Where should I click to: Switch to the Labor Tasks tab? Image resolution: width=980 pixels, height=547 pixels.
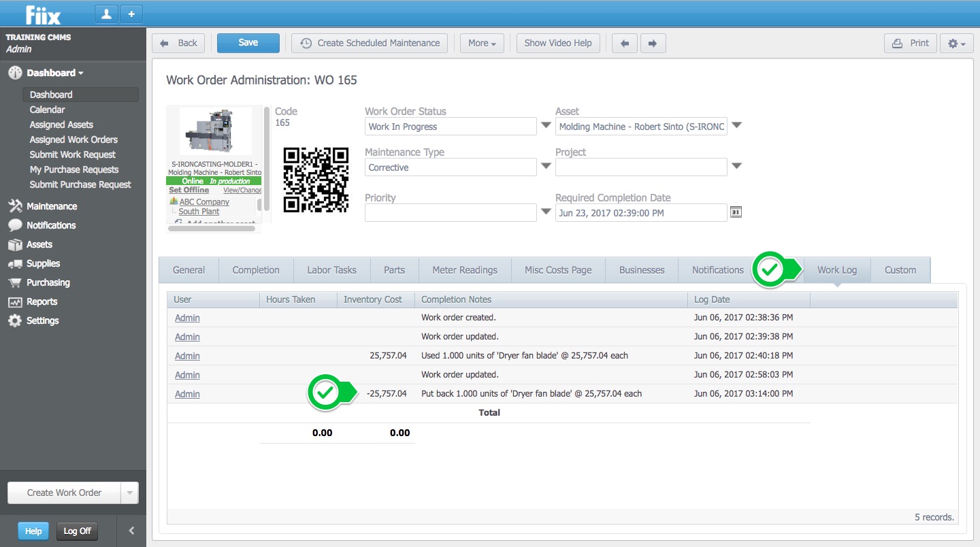(331, 270)
